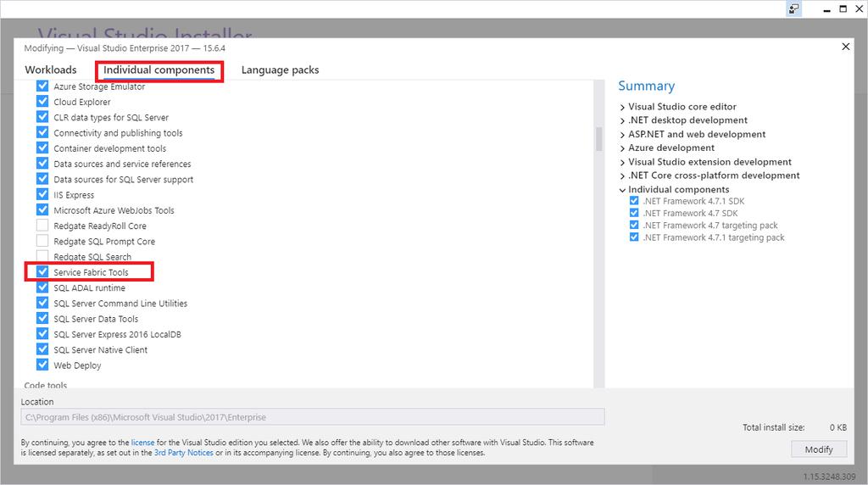
Task: Expand ASP.NET and web development summary
Action: click(622, 135)
